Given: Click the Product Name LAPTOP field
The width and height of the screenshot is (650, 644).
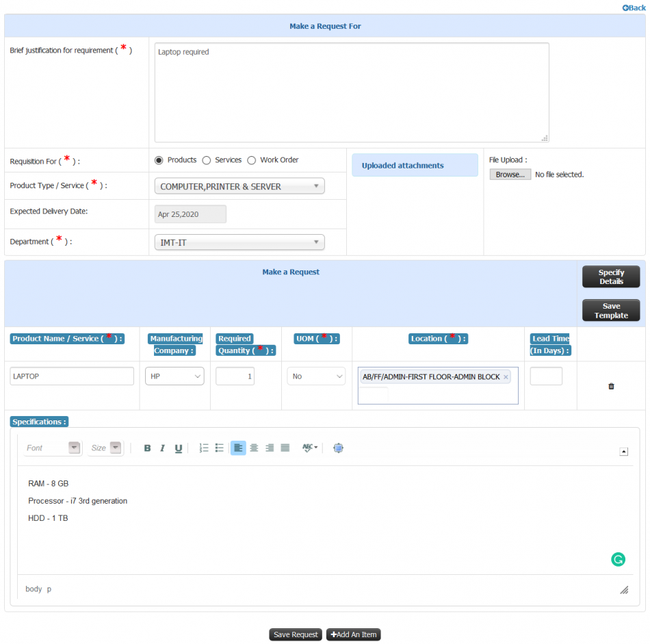Looking at the screenshot, I should tap(72, 376).
